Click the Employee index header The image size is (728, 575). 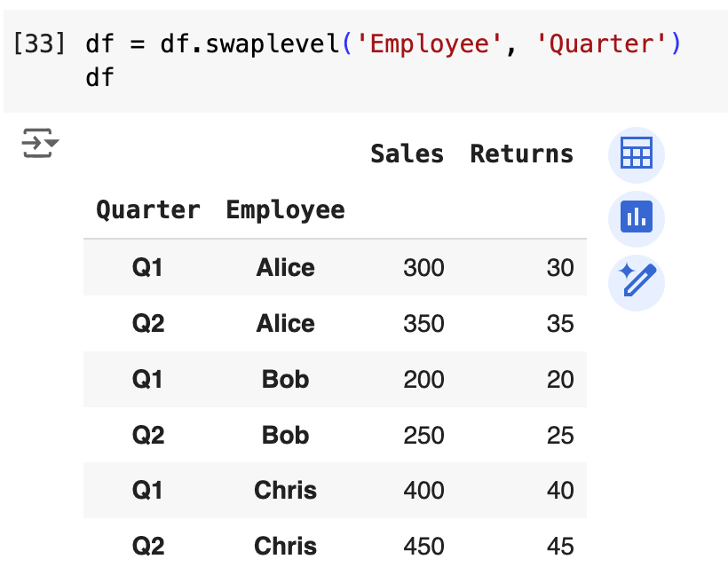(x=285, y=210)
